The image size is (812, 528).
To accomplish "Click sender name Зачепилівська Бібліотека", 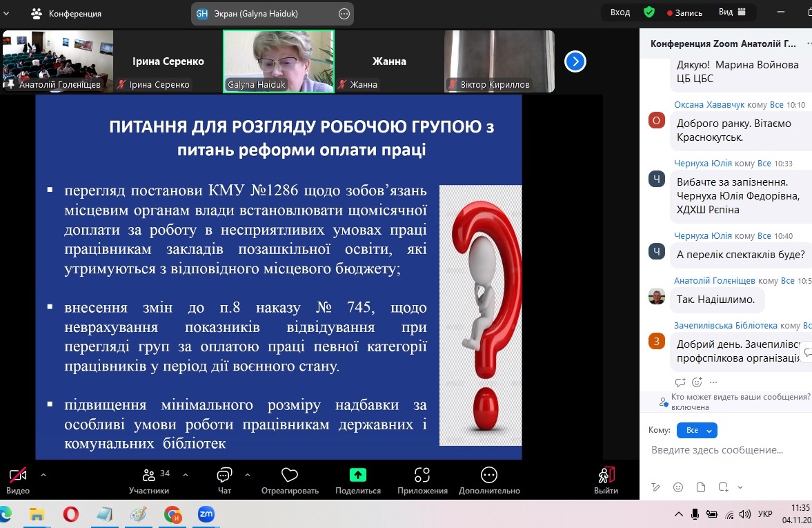I will [726, 325].
